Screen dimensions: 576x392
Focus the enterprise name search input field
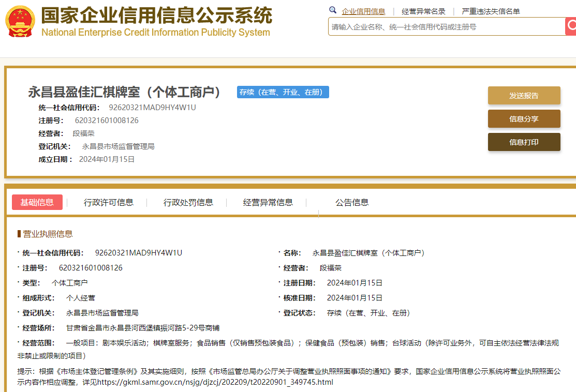point(446,27)
